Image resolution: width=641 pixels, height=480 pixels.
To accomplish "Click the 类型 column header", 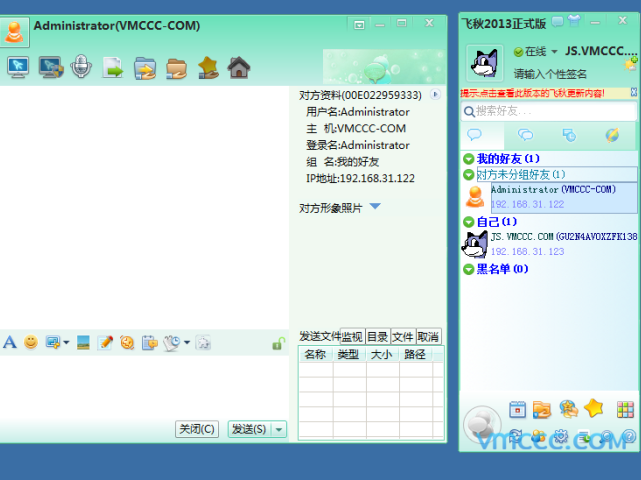I will [x=349, y=354].
